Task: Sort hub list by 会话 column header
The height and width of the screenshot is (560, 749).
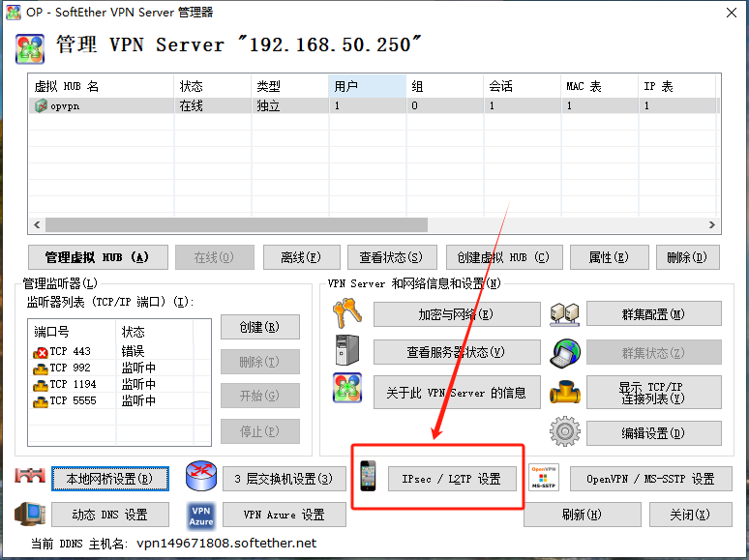Action: (x=522, y=87)
